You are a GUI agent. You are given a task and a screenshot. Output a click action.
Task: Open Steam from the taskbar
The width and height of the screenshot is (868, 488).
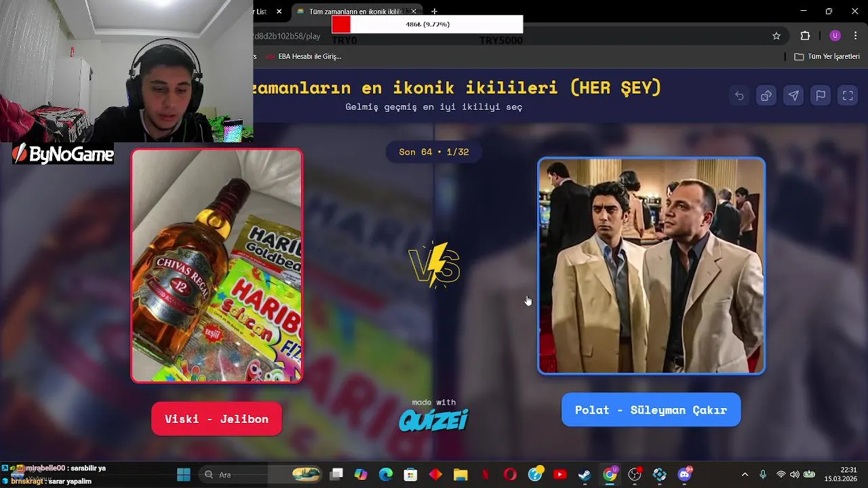click(585, 474)
